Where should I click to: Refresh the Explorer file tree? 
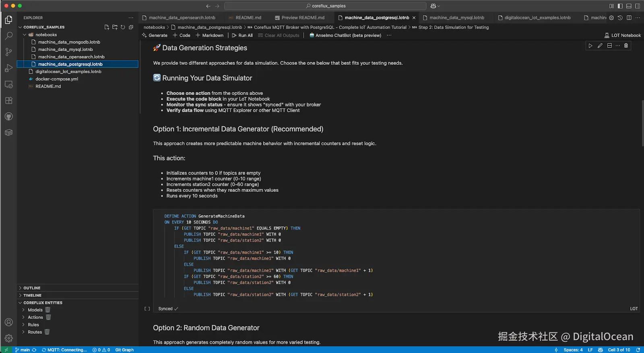(x=123, y=27)
